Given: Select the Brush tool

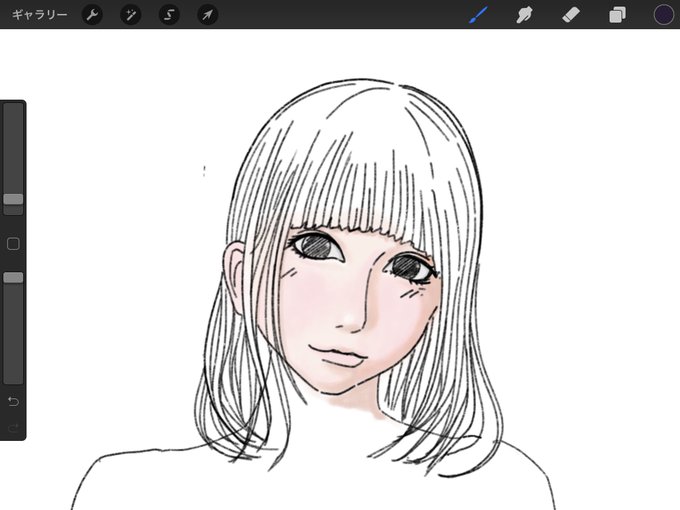Looking at the screenshot, I should [x=478, y=16].
